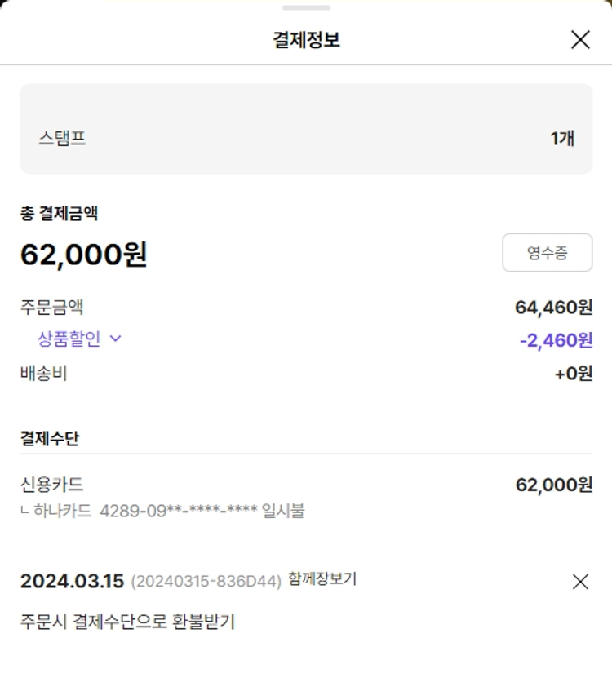Click the drag handle above the 결제정보 title
This screenshot has width=612, height=700.
click(306, 7)
